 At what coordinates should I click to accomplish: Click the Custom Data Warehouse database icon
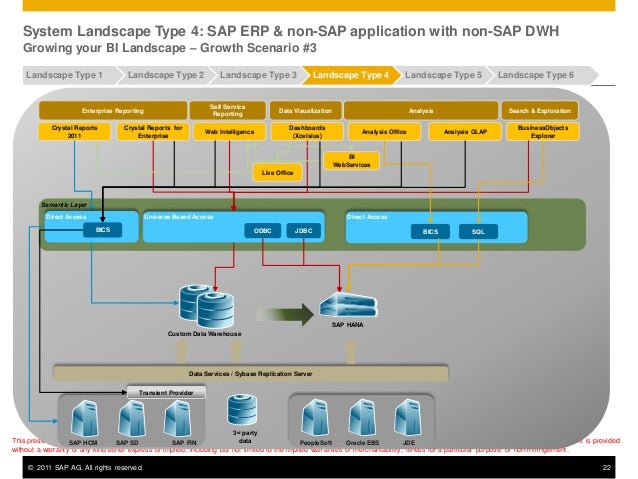point(207,306)
